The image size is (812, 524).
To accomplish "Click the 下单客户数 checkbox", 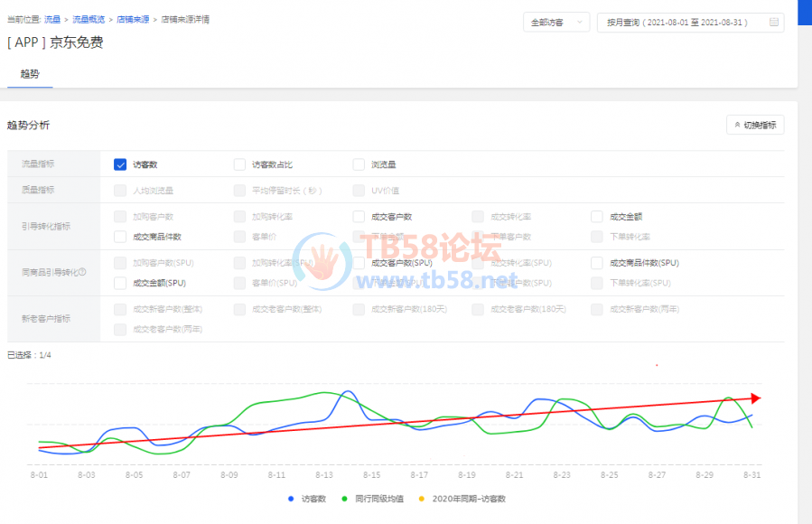I will (478, 237).
